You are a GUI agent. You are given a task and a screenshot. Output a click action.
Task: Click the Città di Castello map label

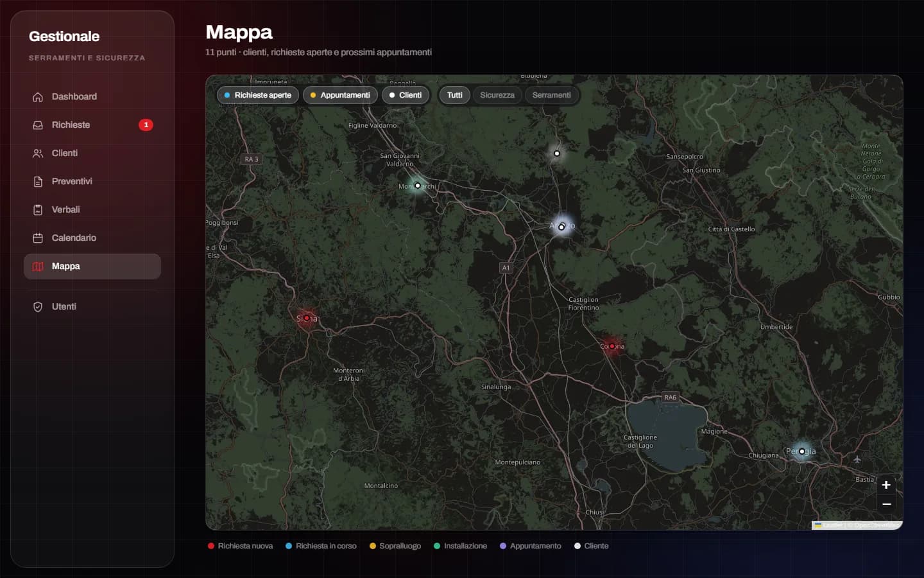pos(732,229)
